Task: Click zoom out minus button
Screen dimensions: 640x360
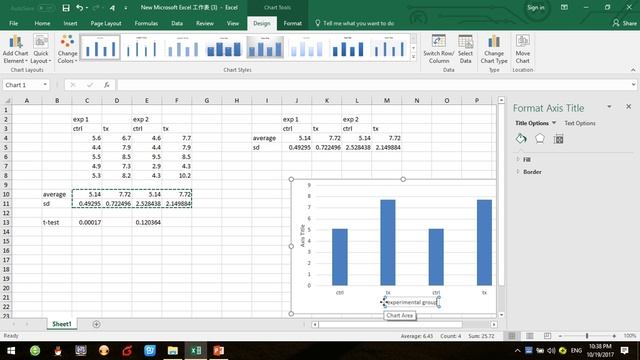Action: tap(560, 336)
